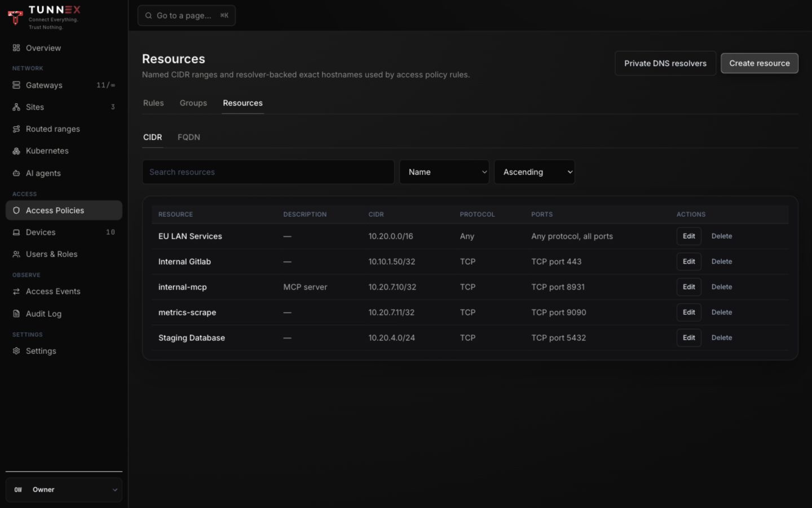Open Kubernetes page
This screenshot has height=508, width=812.
tap(64, 151)
